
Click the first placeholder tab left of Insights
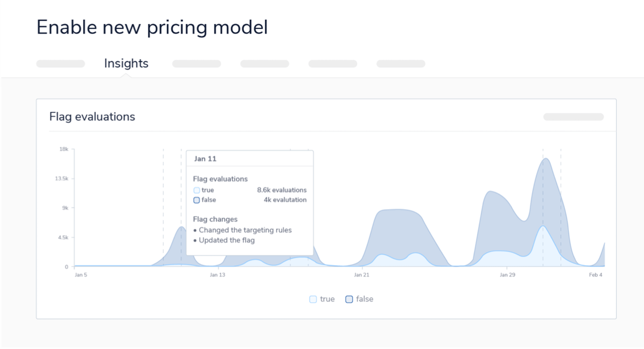click(61, 64)
